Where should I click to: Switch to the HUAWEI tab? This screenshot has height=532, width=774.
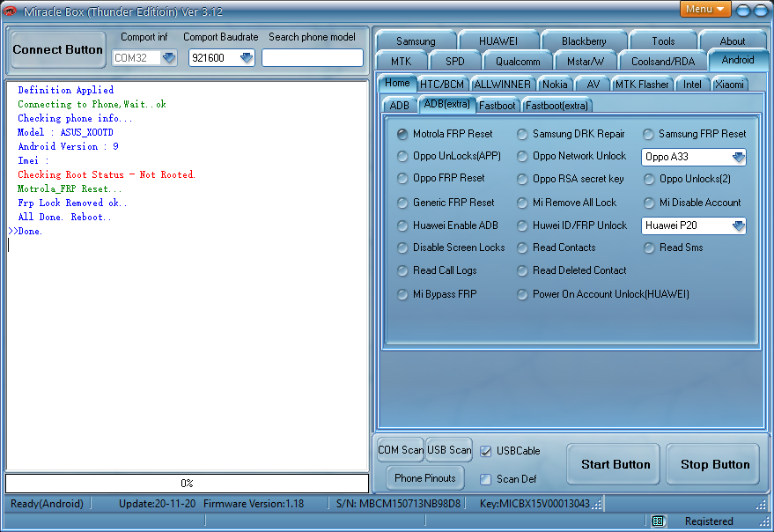click(498, 41)
